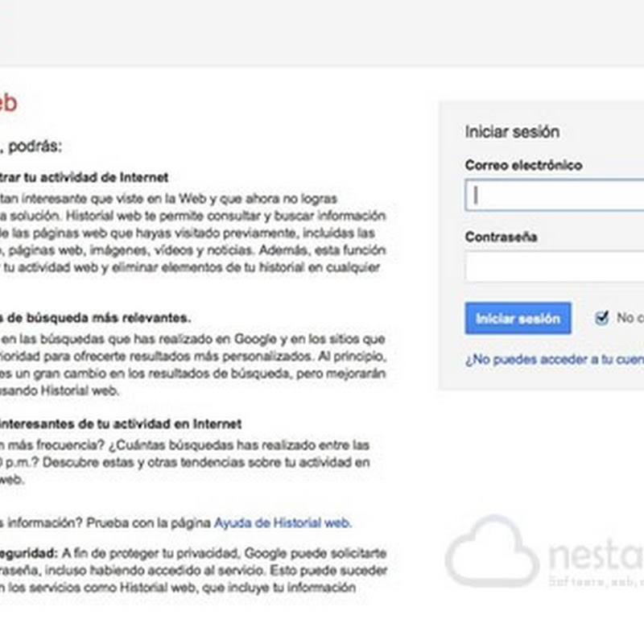
Task: Click the Correo electrónico email input field
Action: click(x=555, y=195)
